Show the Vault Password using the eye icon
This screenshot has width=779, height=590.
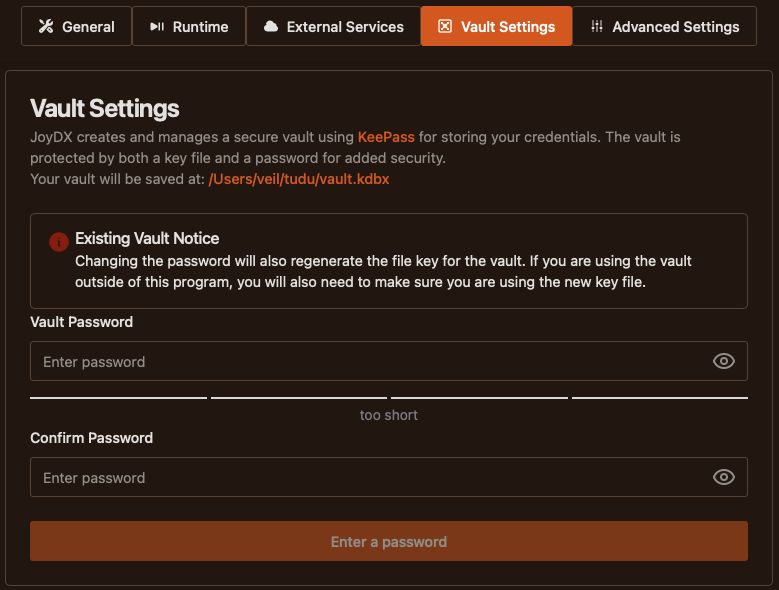pos(723,361)
